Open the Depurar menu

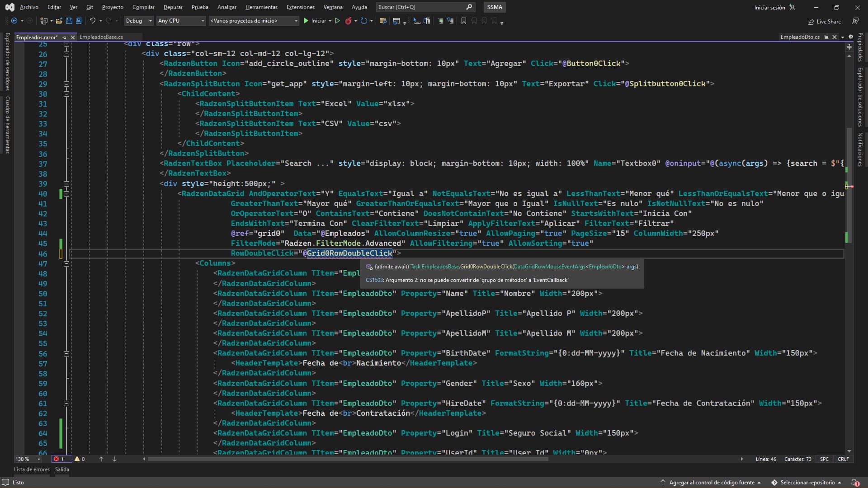point(173,7)
